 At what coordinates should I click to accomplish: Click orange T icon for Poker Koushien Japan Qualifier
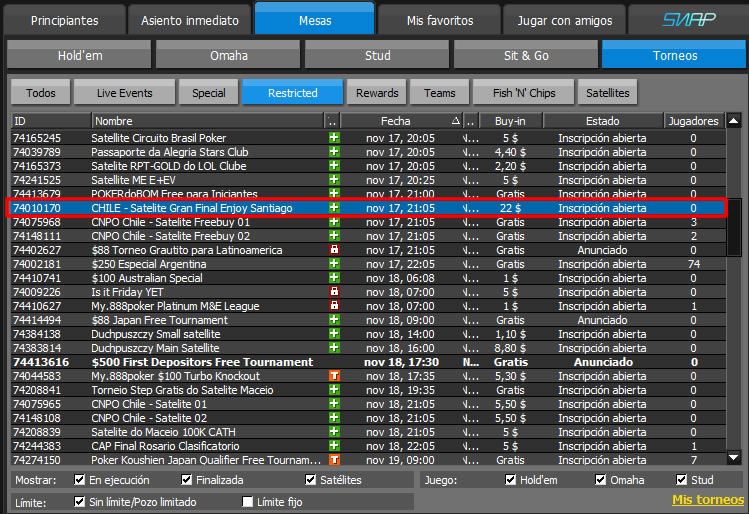coord(334,460)
